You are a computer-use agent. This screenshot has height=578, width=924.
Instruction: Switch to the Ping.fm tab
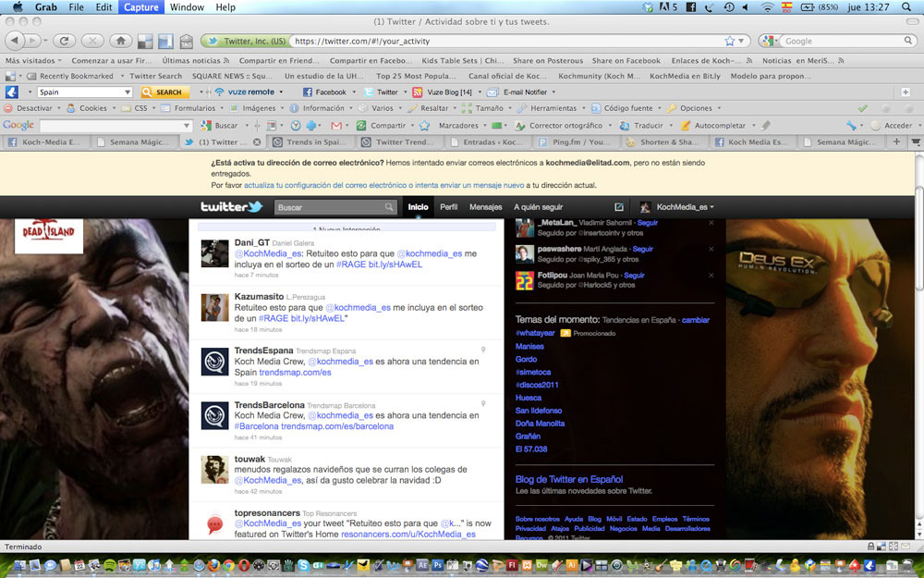pos(577,142)
